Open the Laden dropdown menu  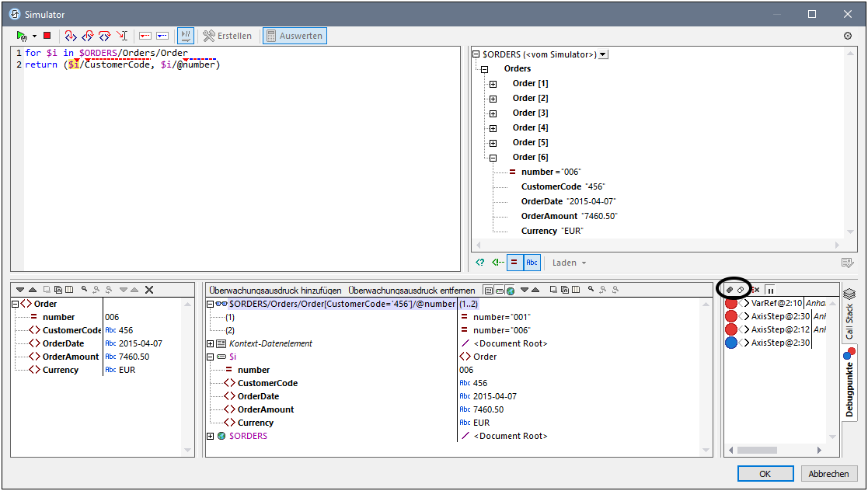coord(569,263)
